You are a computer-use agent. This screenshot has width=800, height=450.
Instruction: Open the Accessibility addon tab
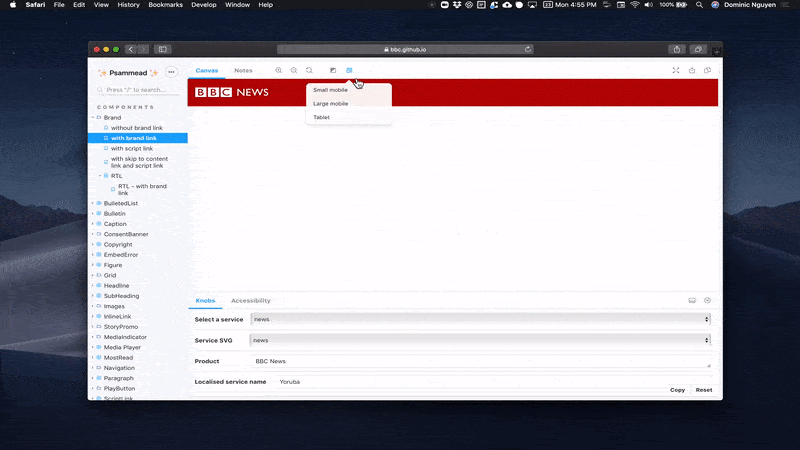(251, 301)
